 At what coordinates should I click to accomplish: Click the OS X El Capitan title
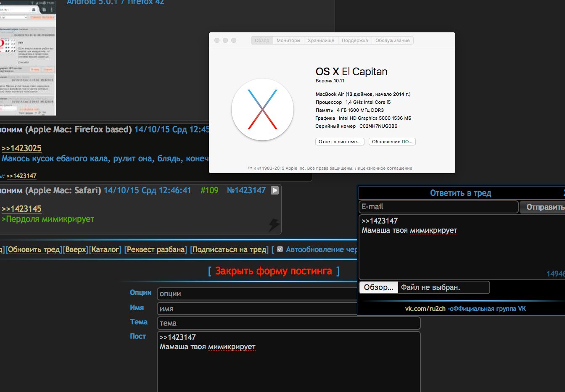(351, 72)
